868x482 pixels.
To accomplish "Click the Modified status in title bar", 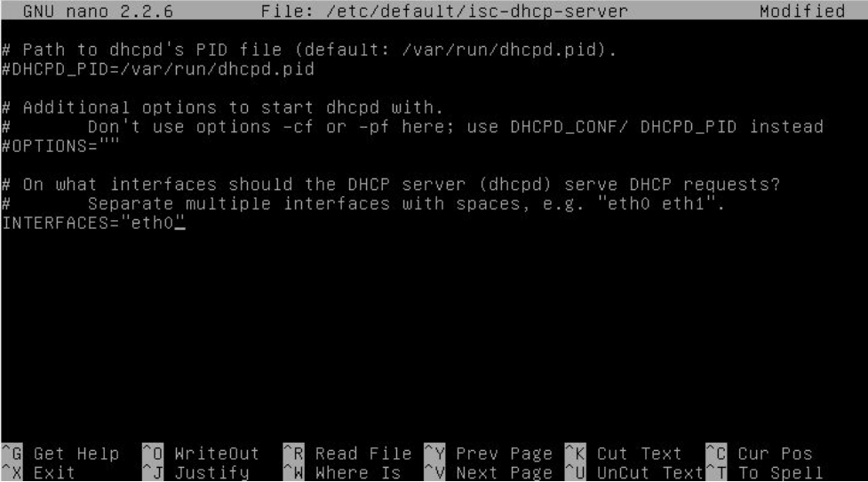I will 802,11.
